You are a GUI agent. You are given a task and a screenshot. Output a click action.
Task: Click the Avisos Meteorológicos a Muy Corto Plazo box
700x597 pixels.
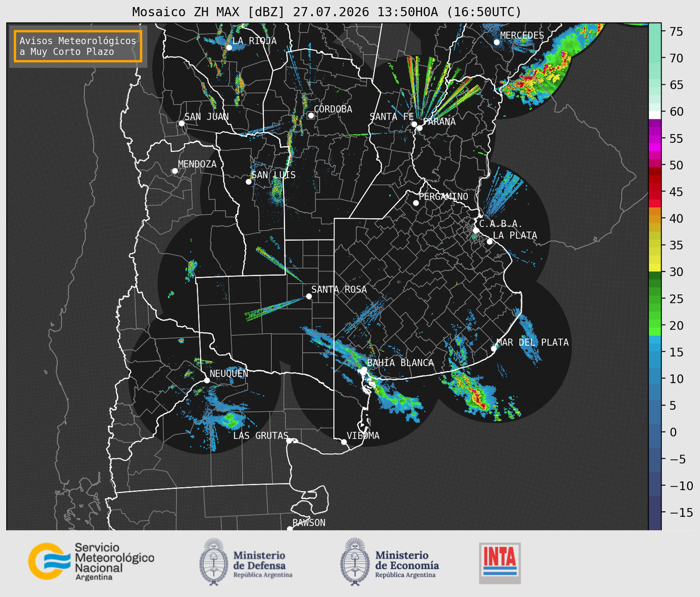(78, 46)
